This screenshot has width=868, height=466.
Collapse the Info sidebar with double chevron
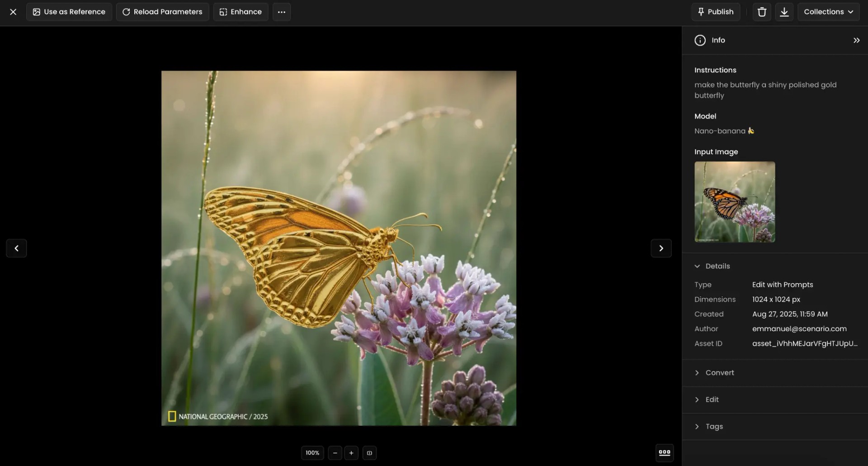(856, 40)
